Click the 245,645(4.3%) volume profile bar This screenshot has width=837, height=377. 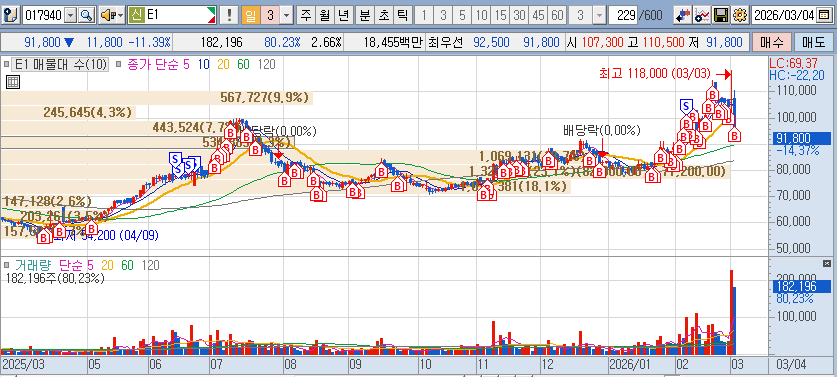pyautogui.click(x=68, y=113)
